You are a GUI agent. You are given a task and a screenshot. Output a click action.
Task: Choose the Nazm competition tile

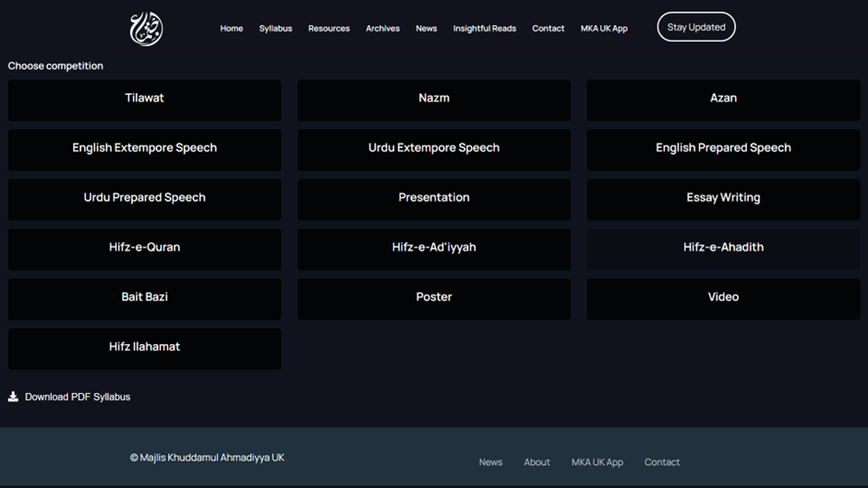click(x=434, y=99)
